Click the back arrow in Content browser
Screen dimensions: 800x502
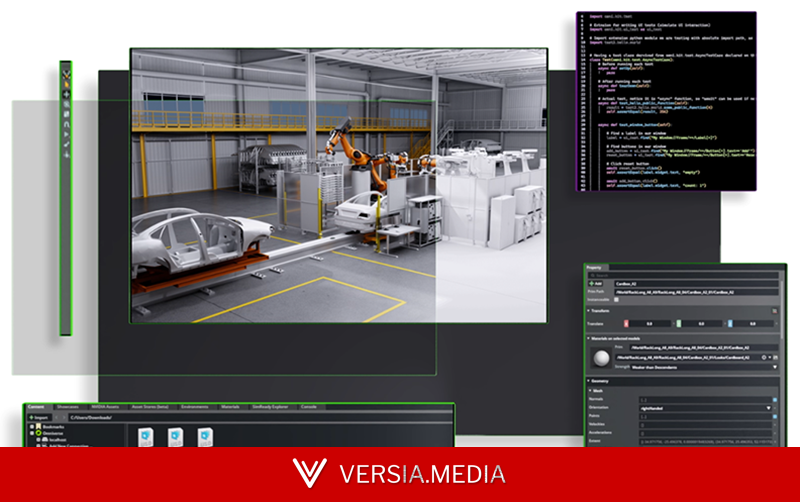point(56,417)
